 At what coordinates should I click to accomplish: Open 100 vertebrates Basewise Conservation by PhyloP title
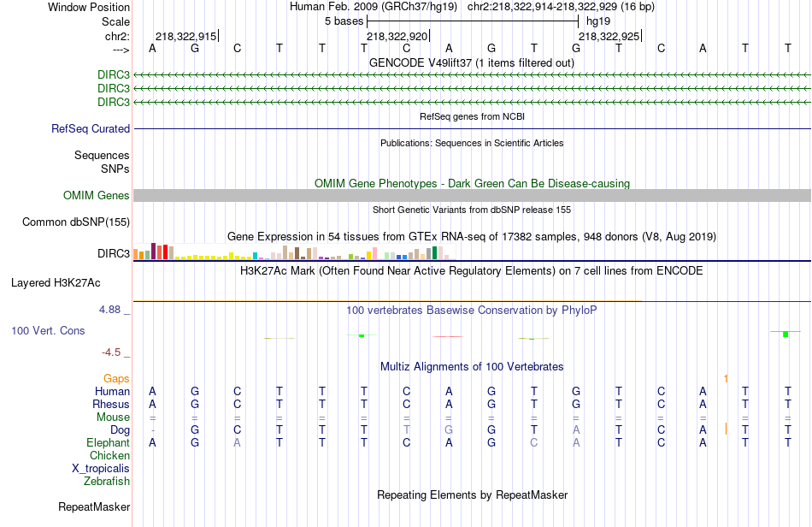(472, 311)
